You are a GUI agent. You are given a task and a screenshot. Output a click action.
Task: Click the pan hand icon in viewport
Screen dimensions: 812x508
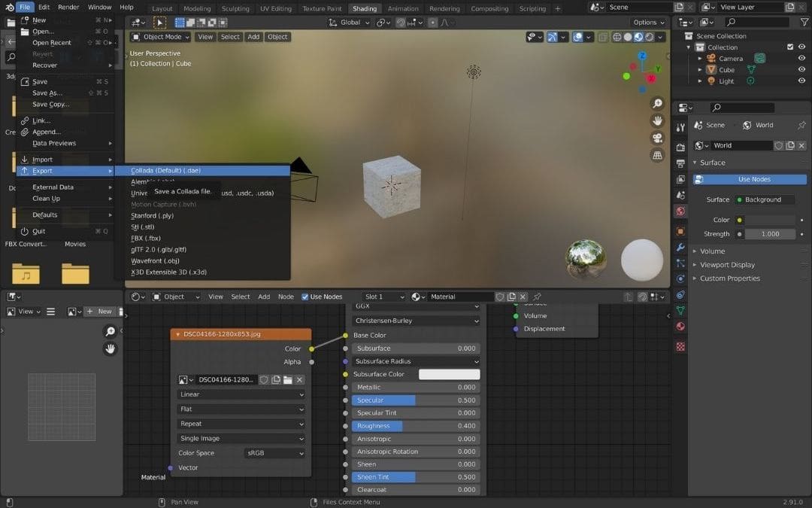657,120
